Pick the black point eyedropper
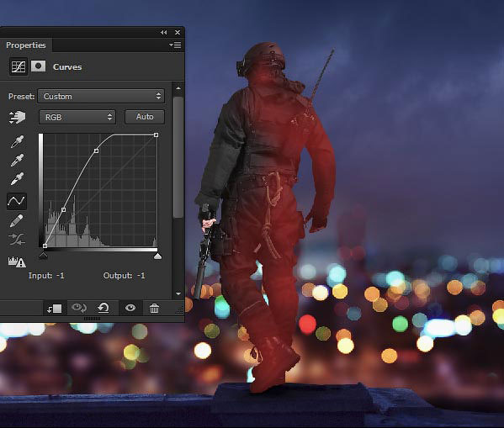Screen dimensions: 504x428 17,141
